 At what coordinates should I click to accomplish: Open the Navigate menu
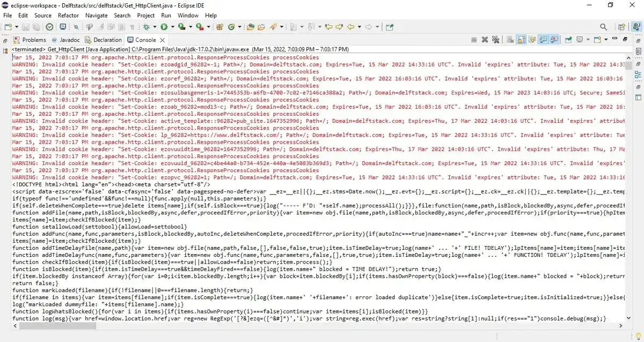pos(97,16)
